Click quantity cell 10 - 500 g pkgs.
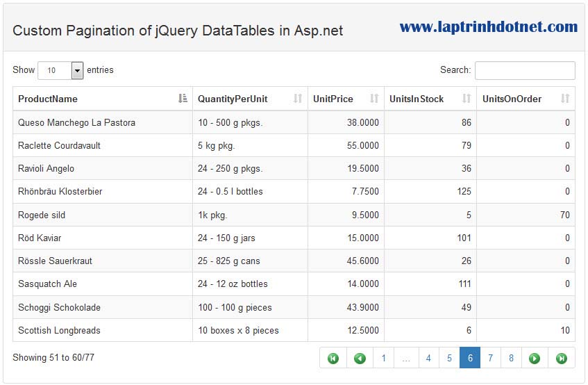 pos(250,122)
